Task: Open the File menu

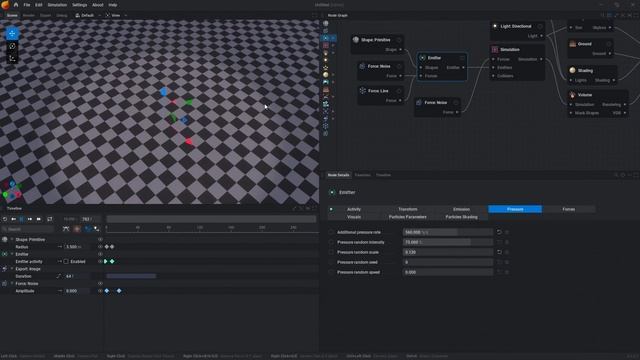Action: [x=27, y=5]
